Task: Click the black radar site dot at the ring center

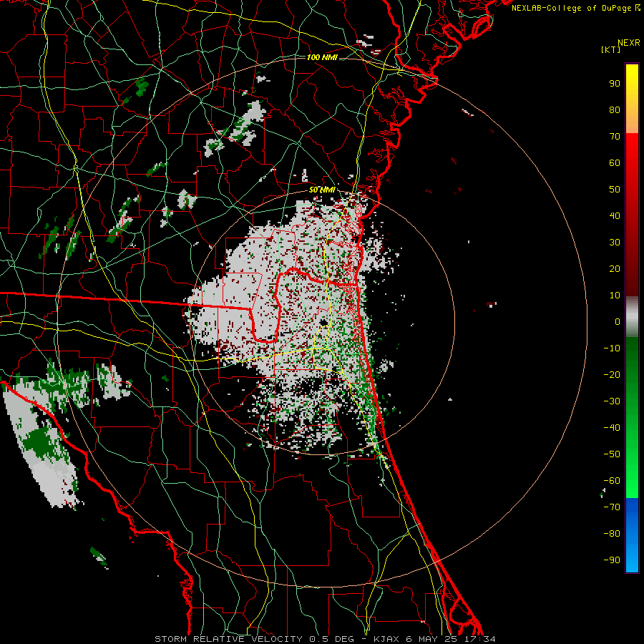Action: pyautogui.click(x=323, y=323)
